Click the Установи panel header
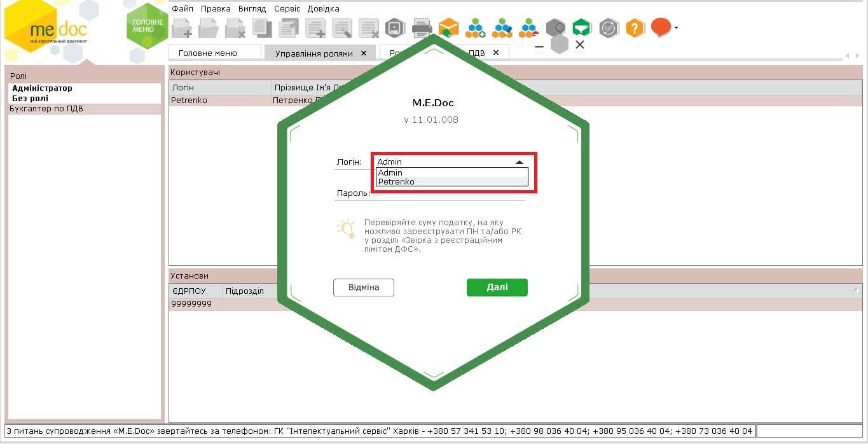868x444 pixels. [515, 275]
